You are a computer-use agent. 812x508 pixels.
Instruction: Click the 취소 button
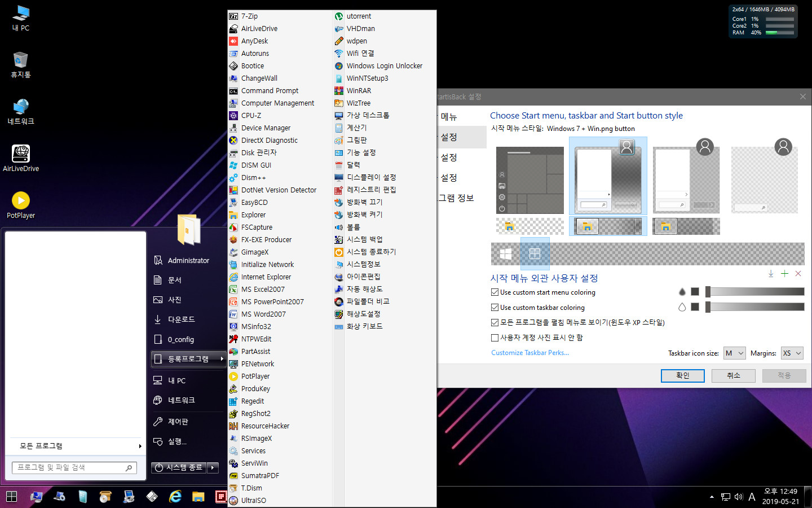[x=733, y=375]
